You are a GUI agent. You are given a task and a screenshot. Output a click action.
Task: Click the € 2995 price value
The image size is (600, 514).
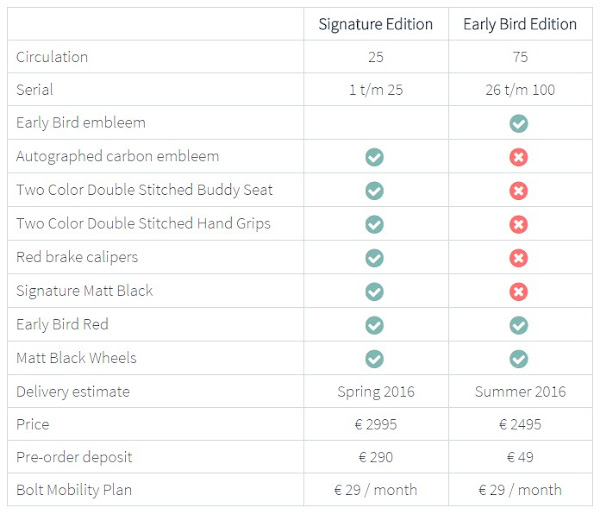click(376, 424)
